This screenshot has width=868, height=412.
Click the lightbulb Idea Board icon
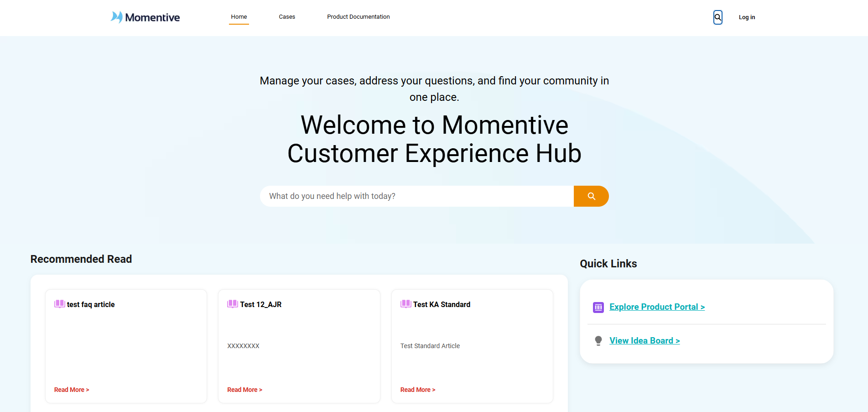598,341
